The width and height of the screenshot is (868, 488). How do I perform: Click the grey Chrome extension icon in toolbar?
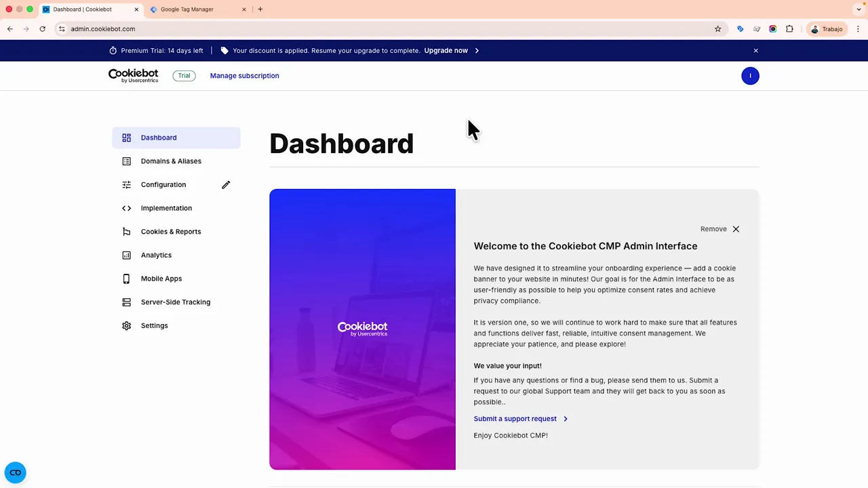click(757, 29)
